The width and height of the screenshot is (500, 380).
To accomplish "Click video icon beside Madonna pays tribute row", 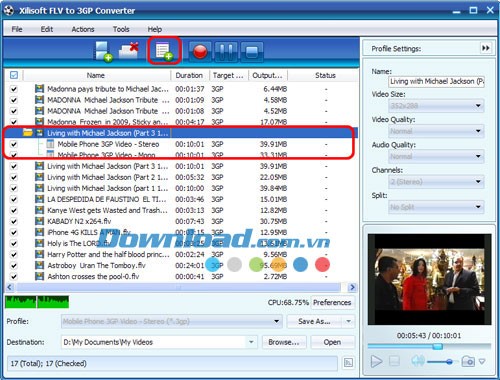I will [x=39, y=89].
